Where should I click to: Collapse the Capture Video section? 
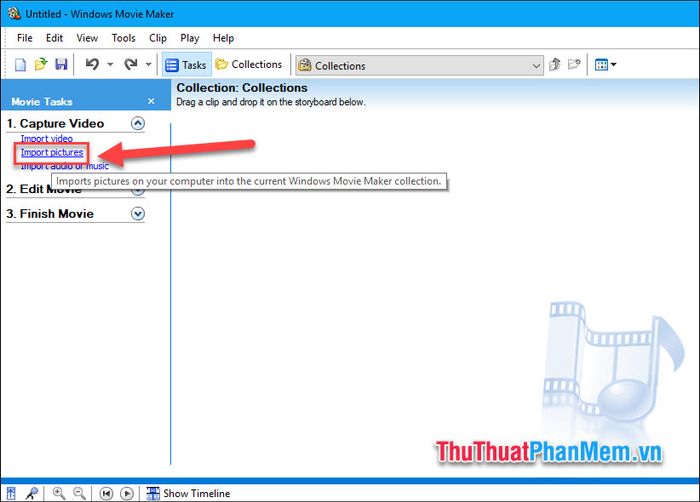point(138,124)
